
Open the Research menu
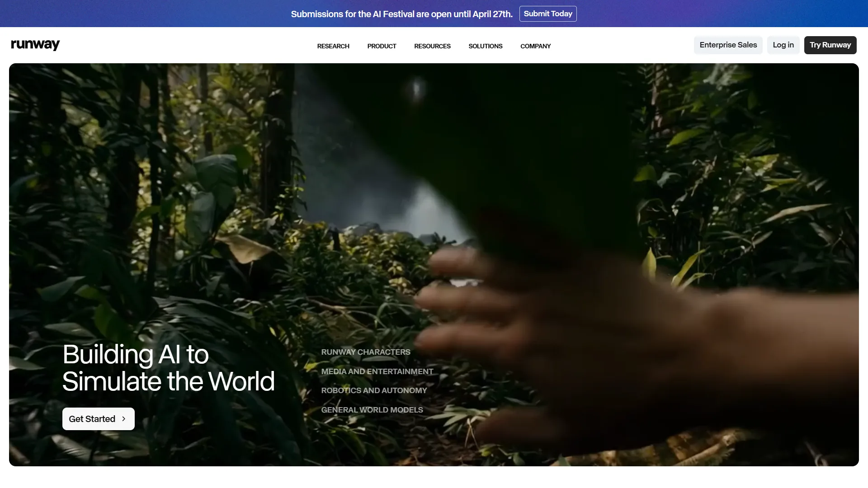[x=333, y=46]
